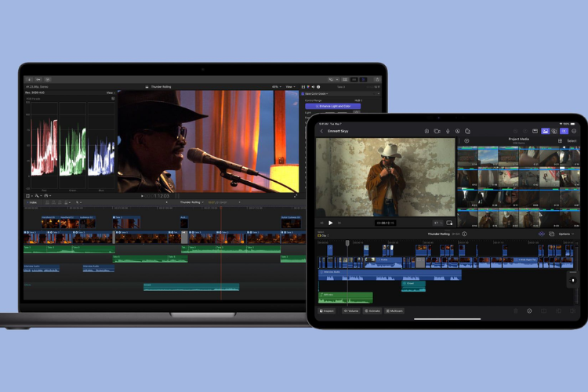Adjust the jog wheel control on iPad timeline edge
The height and width of the screenshot is (392, 588).
pyautogui.click(x=572, y=280)
